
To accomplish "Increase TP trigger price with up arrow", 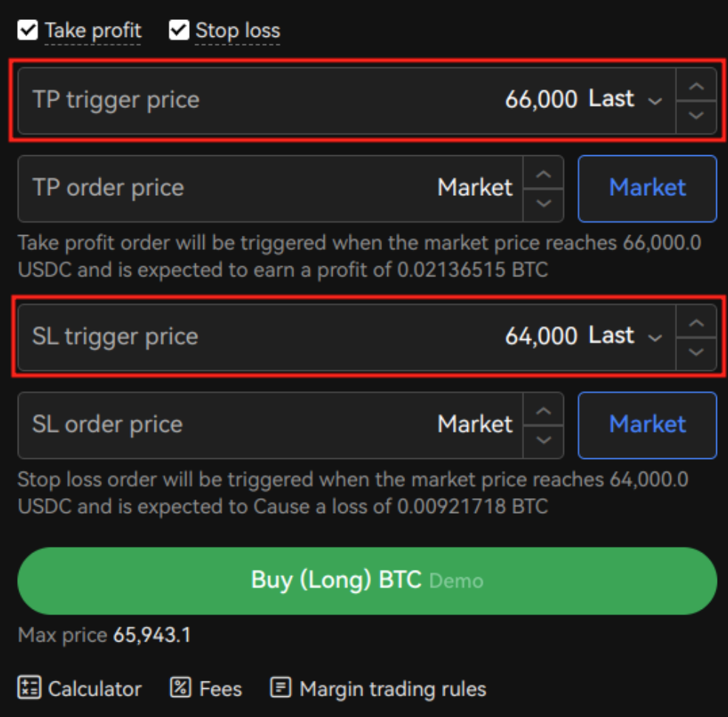I will [696, 86].
